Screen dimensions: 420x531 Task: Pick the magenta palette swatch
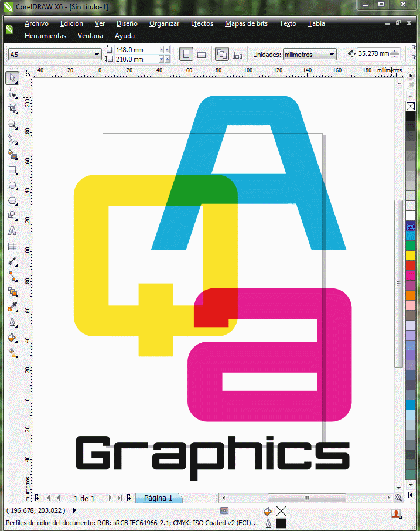coord(411,275)
